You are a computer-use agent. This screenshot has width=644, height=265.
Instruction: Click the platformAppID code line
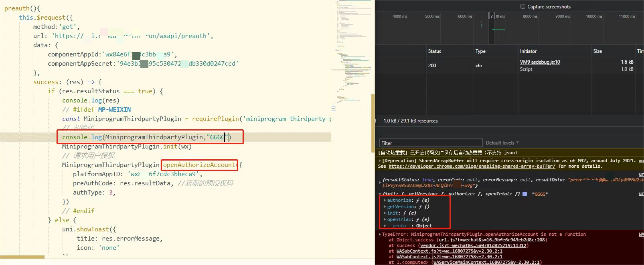coord(138,174)
